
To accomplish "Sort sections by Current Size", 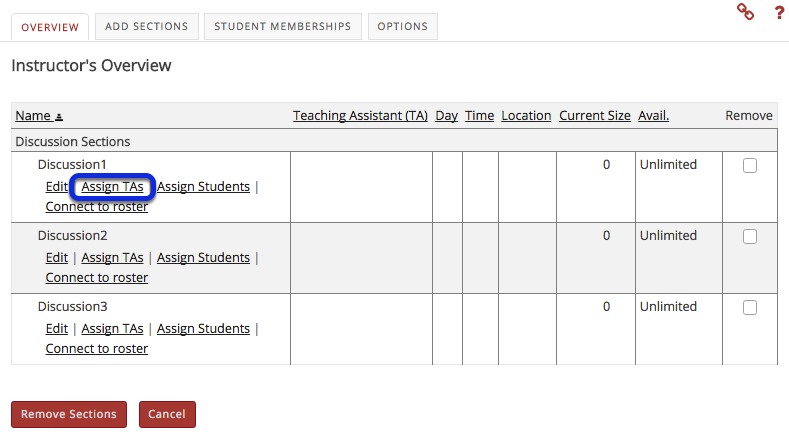I will point(595,116).
